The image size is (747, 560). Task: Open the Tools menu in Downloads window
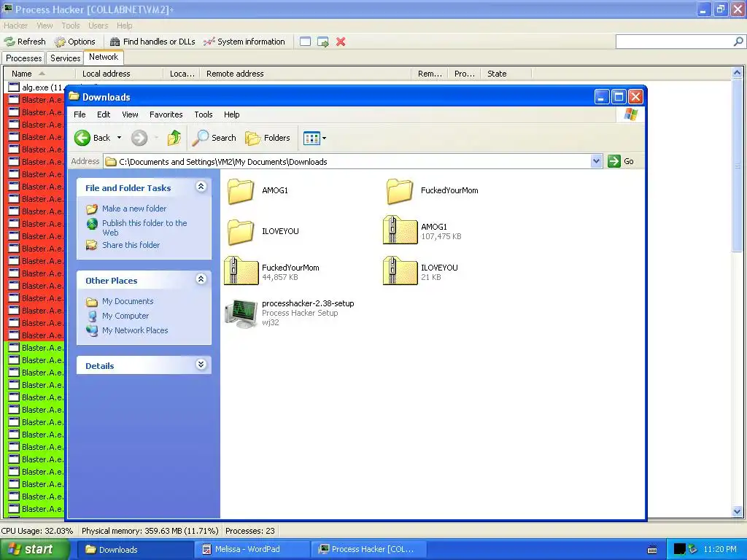click(x=204, y=114)
